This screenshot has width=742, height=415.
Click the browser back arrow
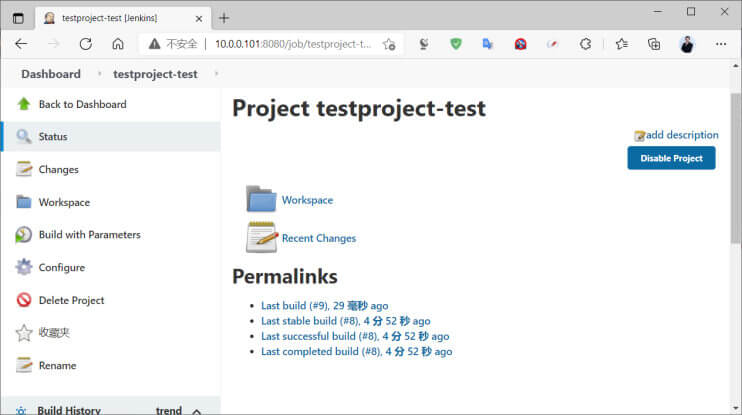[21, 44]
